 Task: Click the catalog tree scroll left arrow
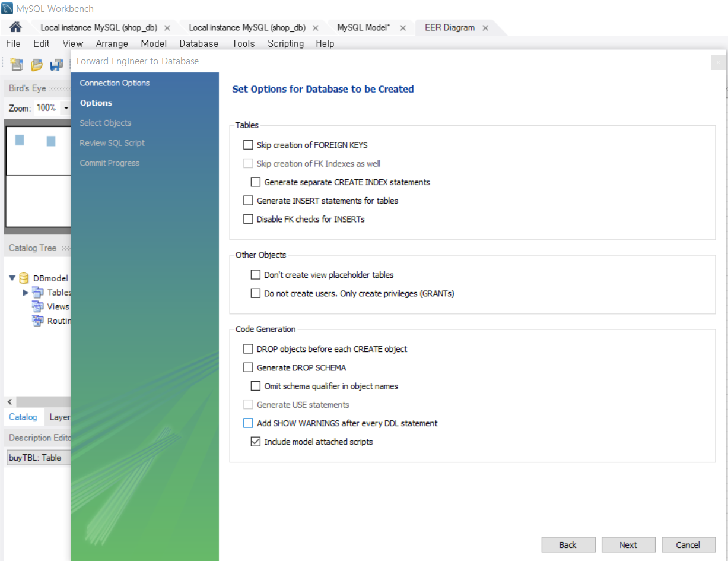pyautogui.click(x=10, y=402)
